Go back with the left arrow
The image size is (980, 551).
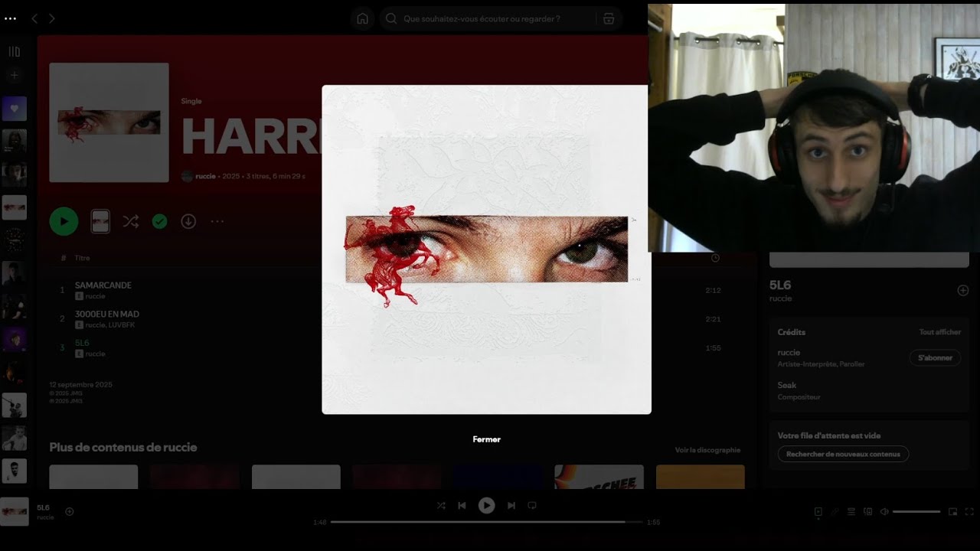(34, 18)
